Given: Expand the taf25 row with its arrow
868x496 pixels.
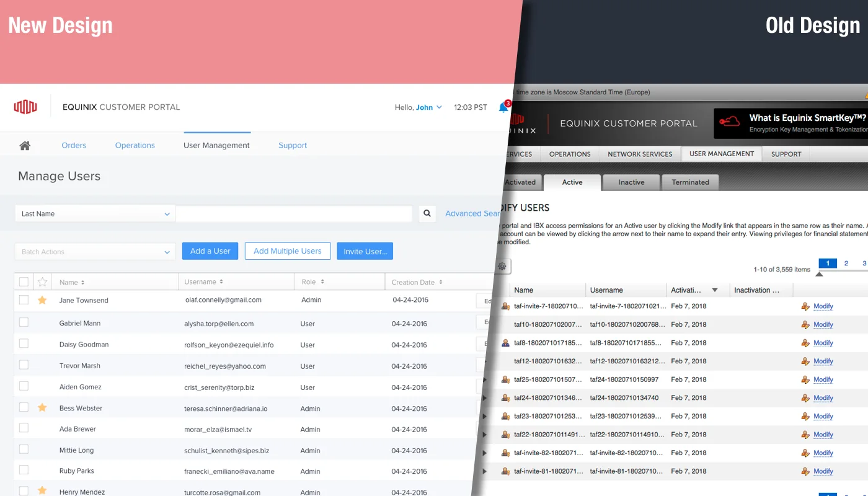Looking at the screenshot, I should tap(485, 379).
